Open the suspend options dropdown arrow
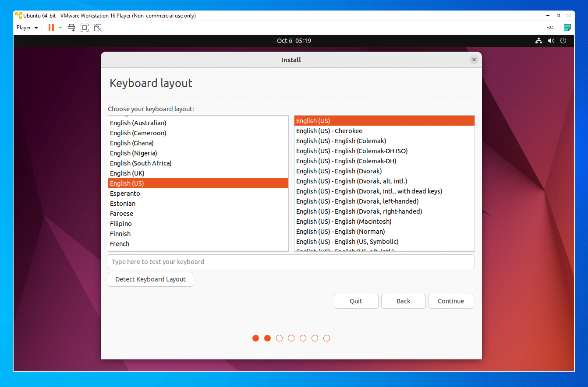The height and width of the screenshot is (387, 588). pos(60,27)
